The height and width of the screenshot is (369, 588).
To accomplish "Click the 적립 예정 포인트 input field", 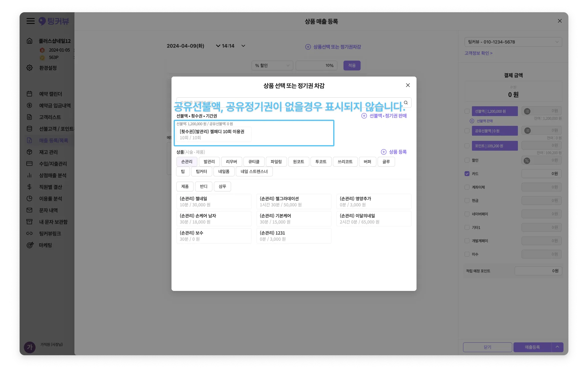I will (x=538, y=271).
